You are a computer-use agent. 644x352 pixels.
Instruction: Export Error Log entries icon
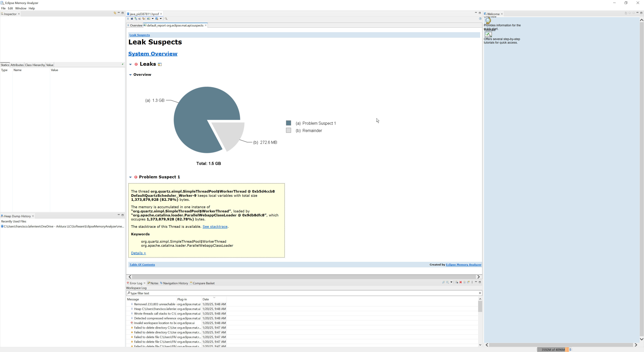[x=444, y=282]
